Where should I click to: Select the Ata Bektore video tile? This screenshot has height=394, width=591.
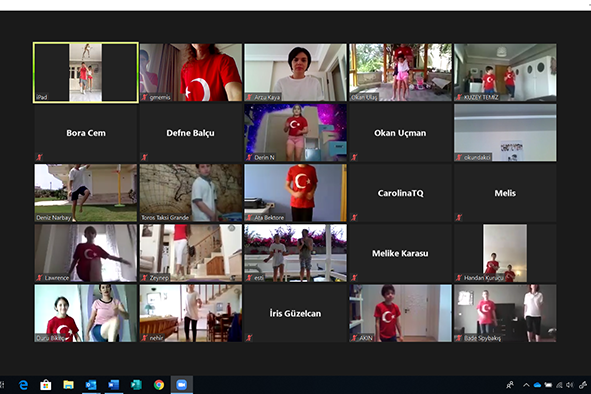(296, 193)
